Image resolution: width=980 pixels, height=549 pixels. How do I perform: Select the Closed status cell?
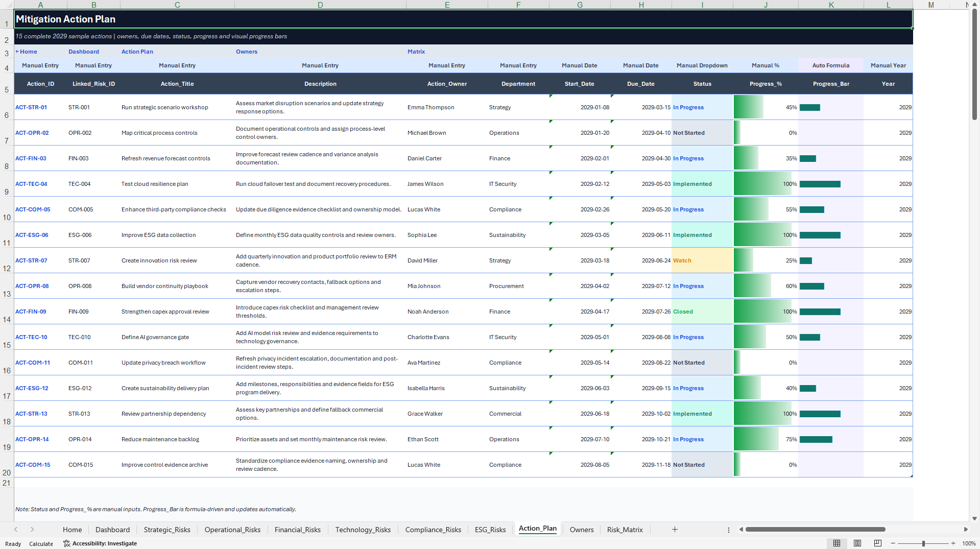coord(702,312)
